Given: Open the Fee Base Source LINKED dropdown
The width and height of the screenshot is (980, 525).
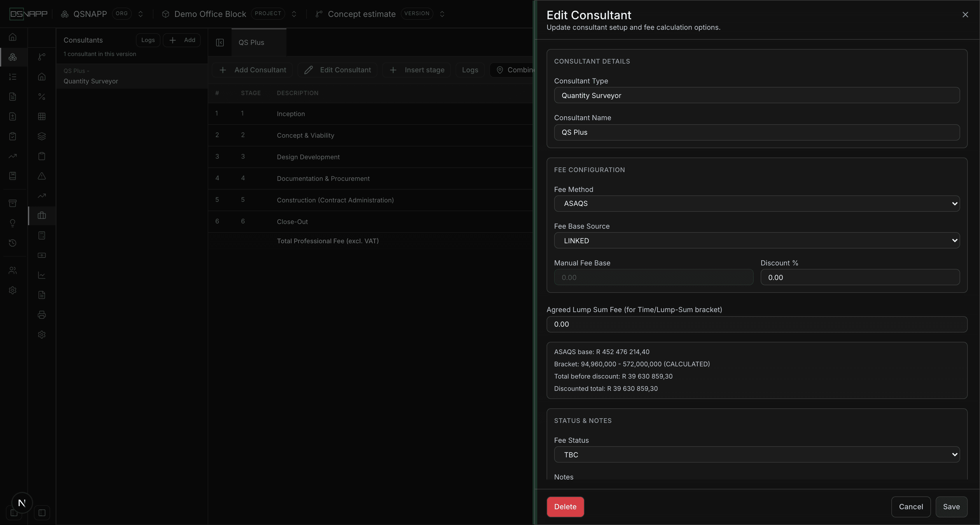Looking at the screenshot, I should point(757,240).
